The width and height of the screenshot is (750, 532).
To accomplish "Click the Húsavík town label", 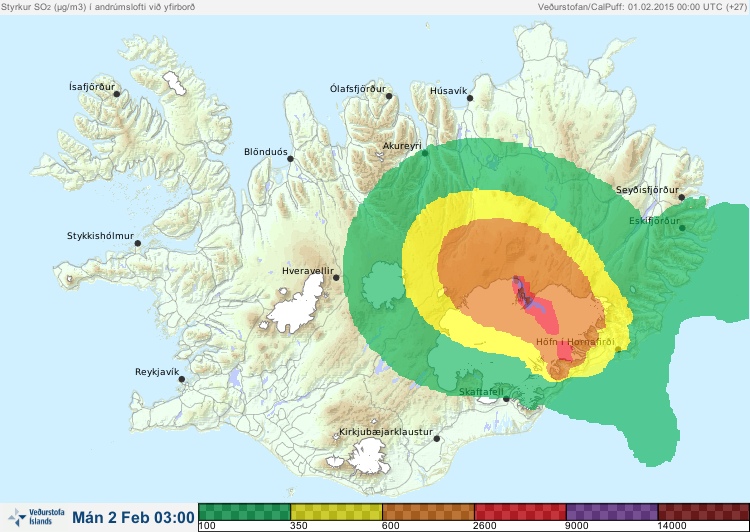I will coord(449,91).
